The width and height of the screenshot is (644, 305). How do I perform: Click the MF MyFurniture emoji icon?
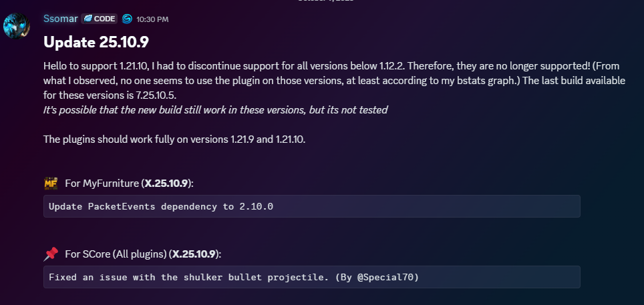(51, 183)
